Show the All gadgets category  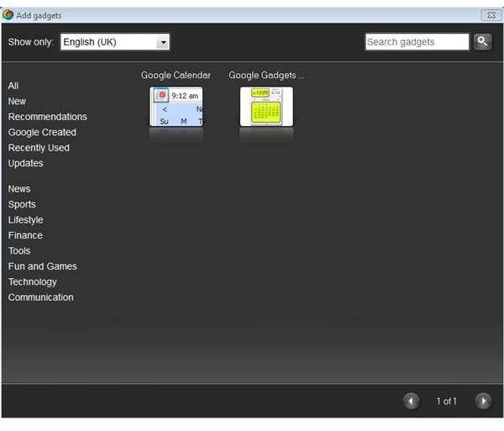point(13,86)
